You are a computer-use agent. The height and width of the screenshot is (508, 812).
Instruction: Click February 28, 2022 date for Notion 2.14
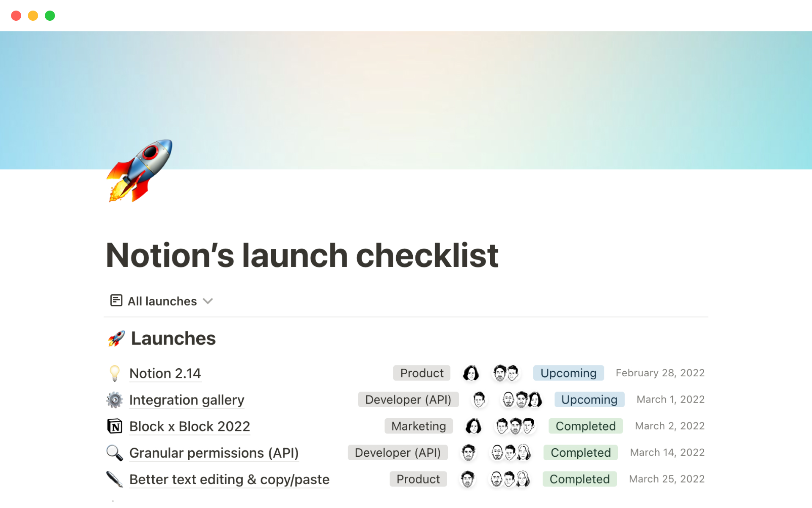(659, 373)
